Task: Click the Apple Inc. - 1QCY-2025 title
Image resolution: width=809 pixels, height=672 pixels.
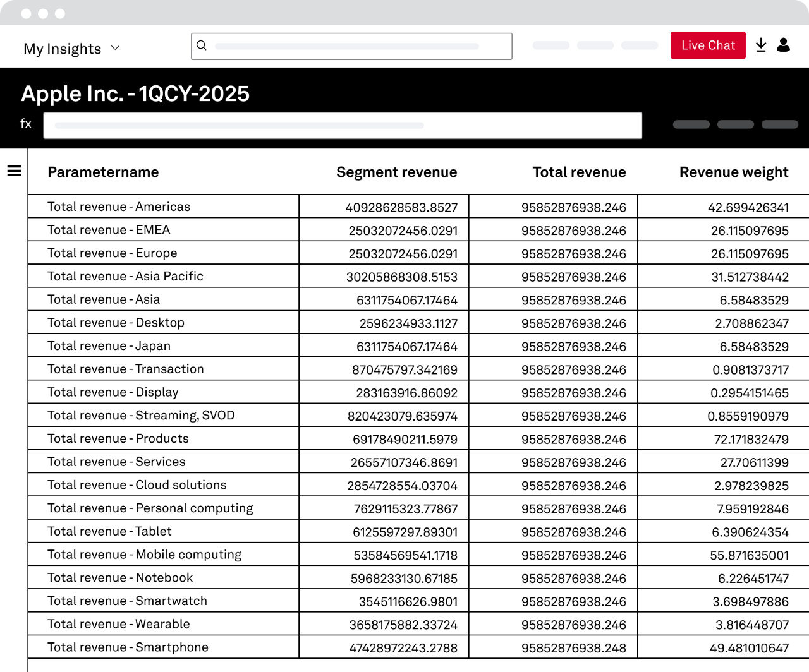Action: point(135,93)
